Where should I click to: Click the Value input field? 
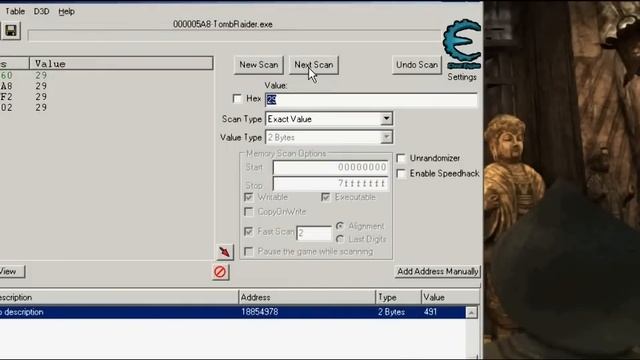[x=371, y=100]
